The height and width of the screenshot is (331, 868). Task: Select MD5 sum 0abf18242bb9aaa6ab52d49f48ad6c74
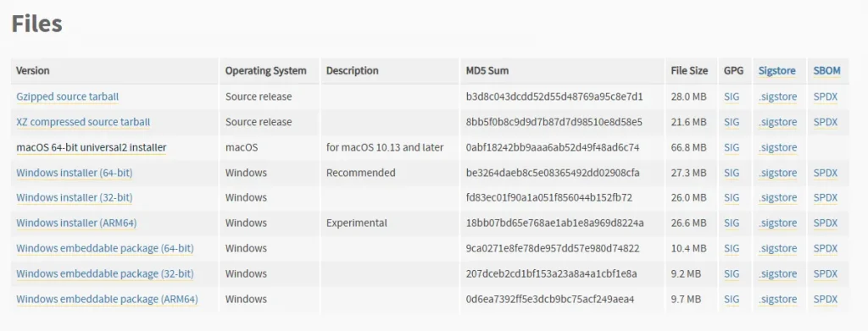pyautogui.click(x=553, y=147)
